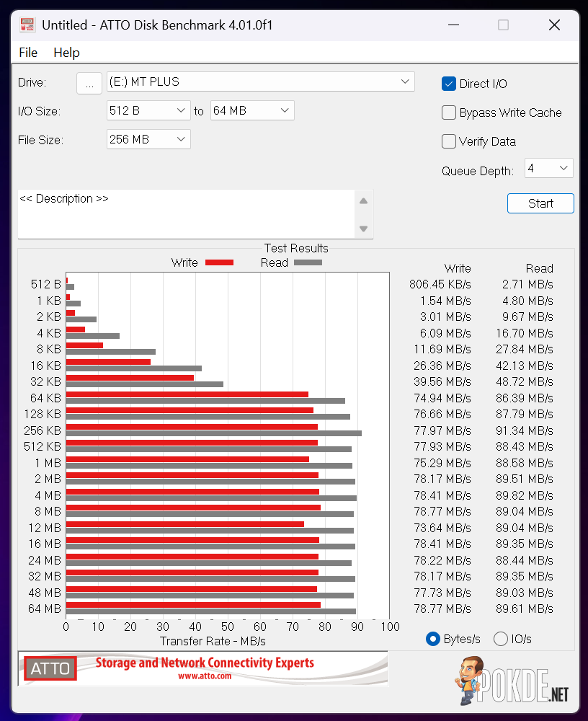Image resolution: width=588 pixels, height=721 pixels.
Task: Click the Transfer Rate - MB/s axis label
Action: [x=213, y=641]
